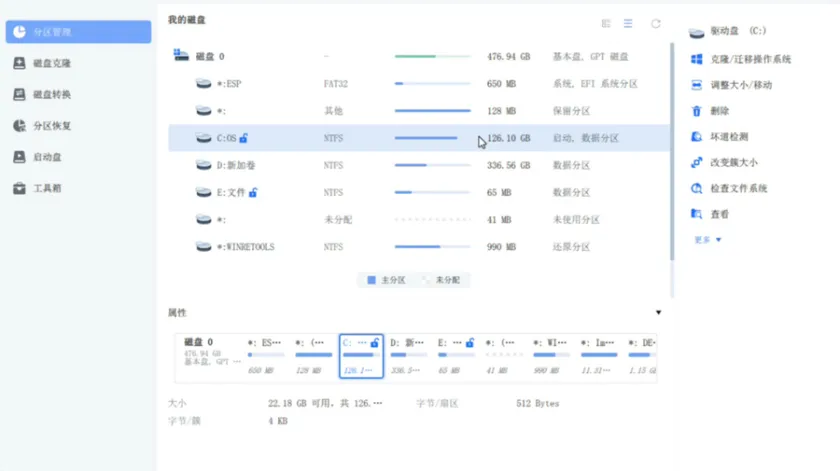Click the disk list vertical scrollbar

click(x=672, y=152)
